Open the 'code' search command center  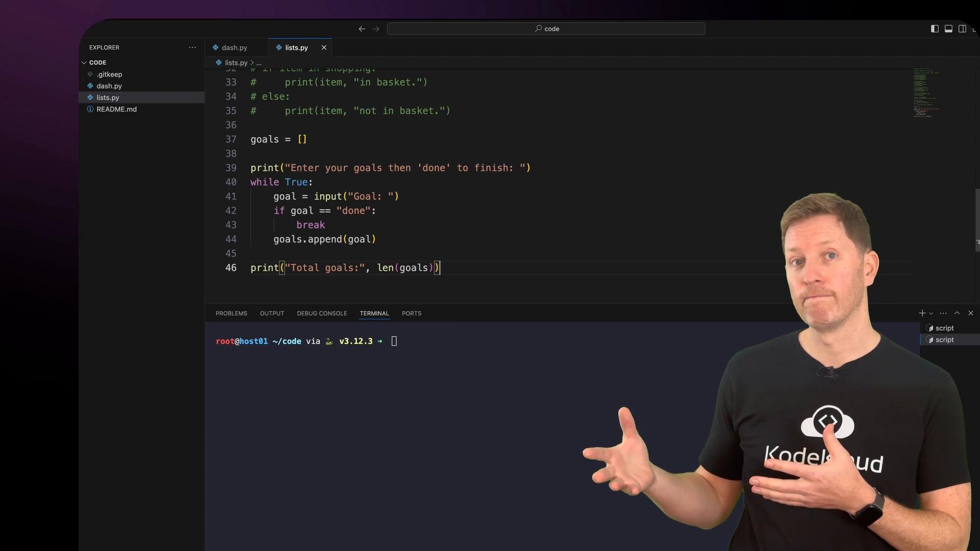pos(546,29)
